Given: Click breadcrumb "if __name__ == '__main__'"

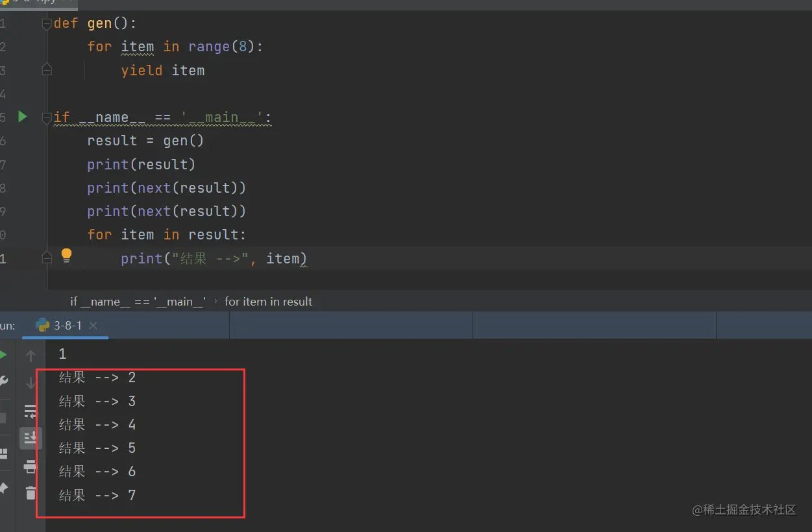Looking at the screenshot, I should (138, 302).
